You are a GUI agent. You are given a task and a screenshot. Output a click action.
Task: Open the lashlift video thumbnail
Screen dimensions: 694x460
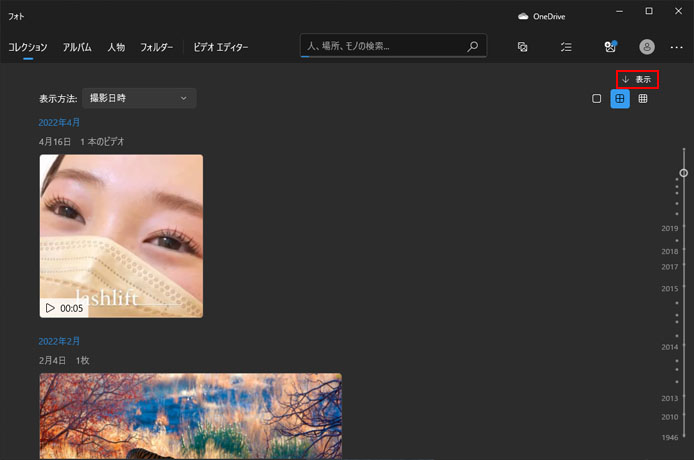coord(121,236)
